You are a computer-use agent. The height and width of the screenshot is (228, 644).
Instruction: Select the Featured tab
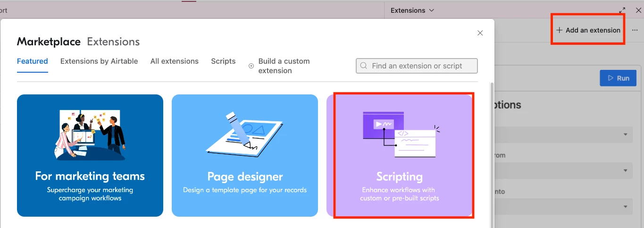point(33,61)
